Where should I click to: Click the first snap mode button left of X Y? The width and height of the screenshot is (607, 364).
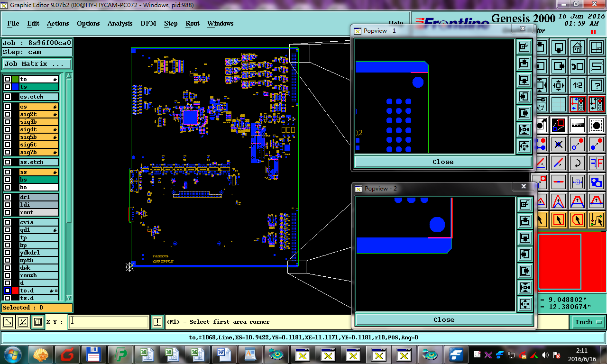[8, 322]
